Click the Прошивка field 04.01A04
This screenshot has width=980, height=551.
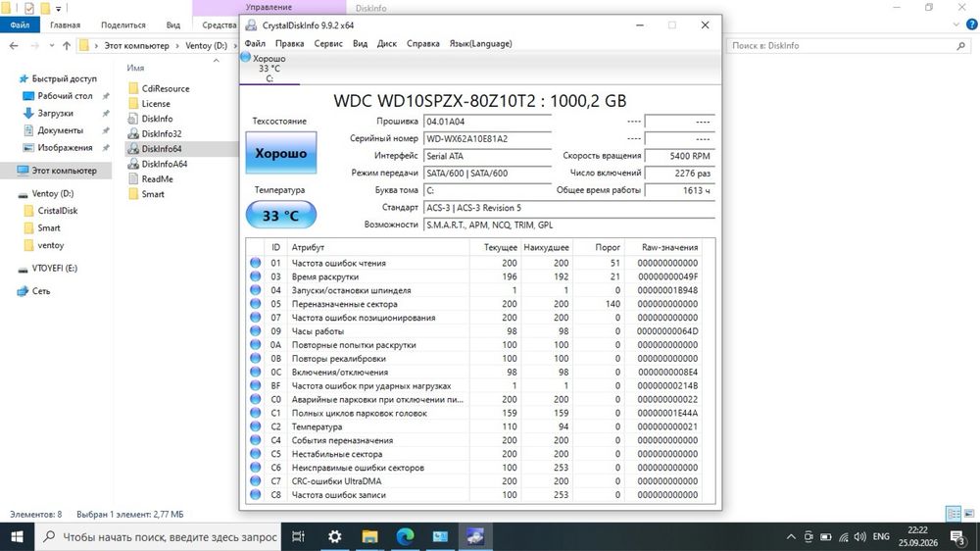[487, 122]
